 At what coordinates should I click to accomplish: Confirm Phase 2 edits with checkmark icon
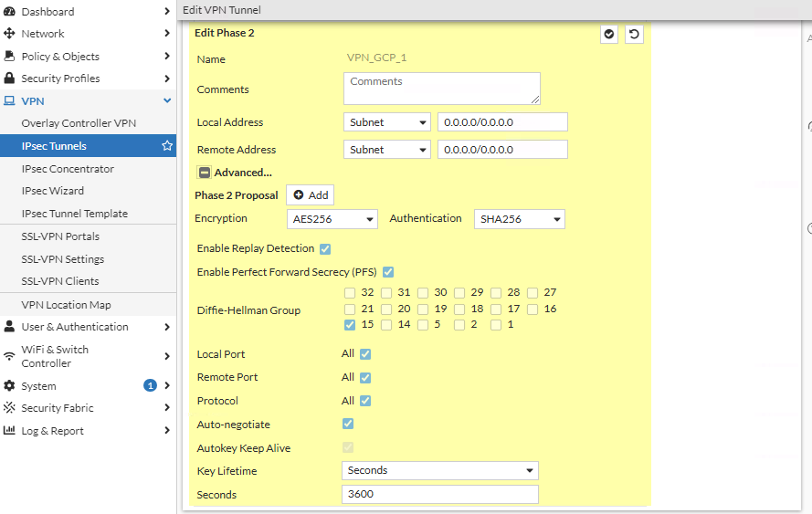coord(609,34)
